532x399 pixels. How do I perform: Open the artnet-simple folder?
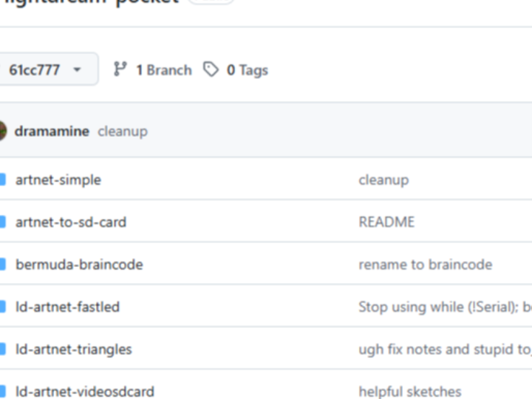pos(58,180)
